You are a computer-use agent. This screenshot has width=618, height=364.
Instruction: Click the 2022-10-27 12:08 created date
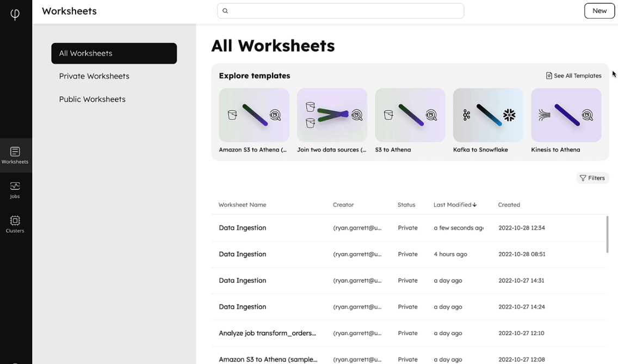click(521, 360)
